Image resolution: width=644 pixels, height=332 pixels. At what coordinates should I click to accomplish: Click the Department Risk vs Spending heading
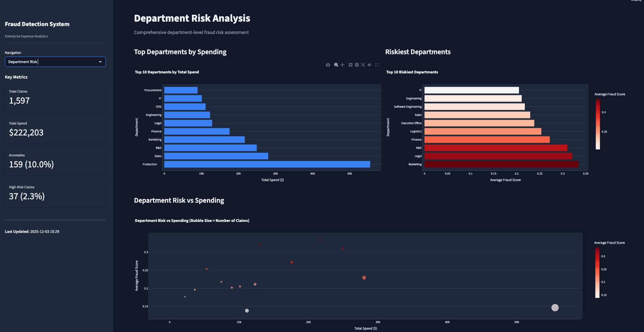[x=179, y=200]
